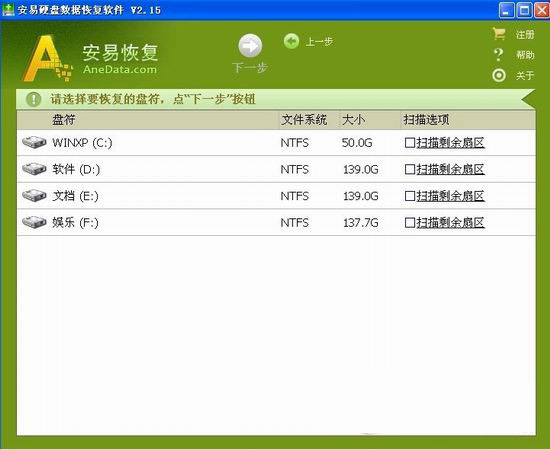Select the 文档 (E:) drive icon

(x=34, y=195)
